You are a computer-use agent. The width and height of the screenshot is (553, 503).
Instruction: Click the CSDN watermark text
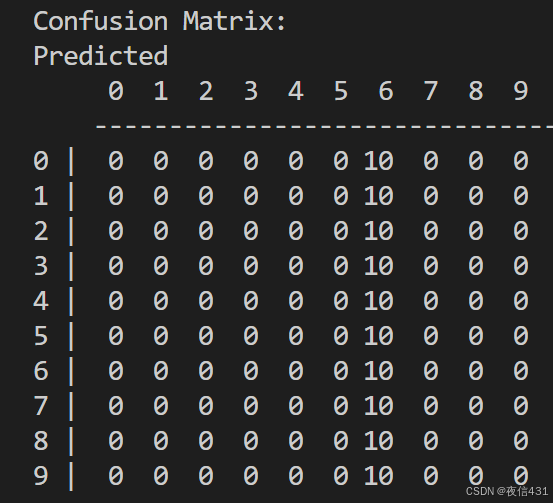[x=507, y=491]
